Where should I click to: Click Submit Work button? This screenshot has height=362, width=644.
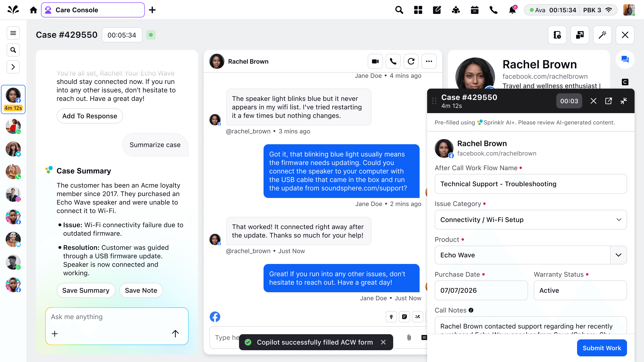tap(602, 348)
